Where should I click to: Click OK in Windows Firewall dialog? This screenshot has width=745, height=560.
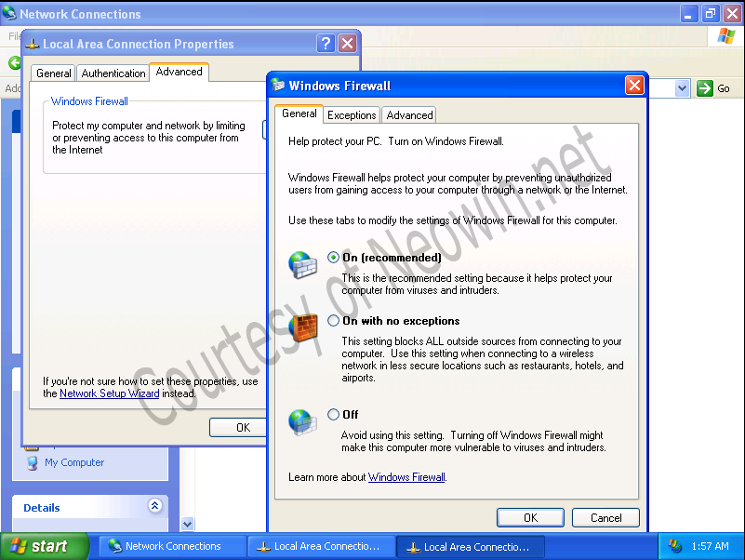point(530,518)
